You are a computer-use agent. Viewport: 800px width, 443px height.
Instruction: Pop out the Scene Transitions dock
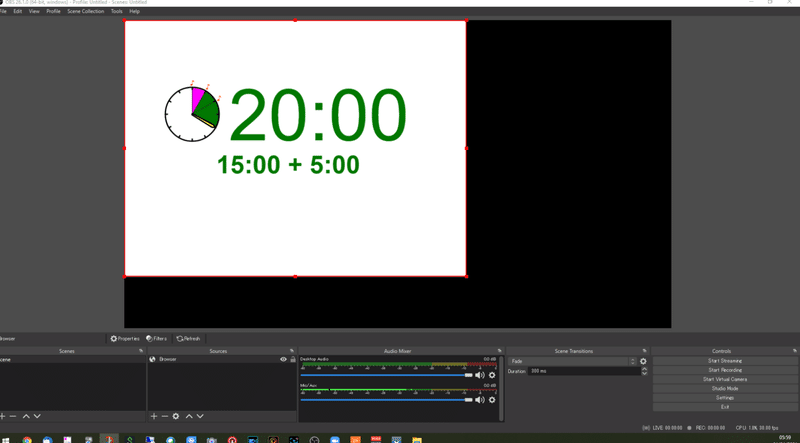[x=644, y=351]
